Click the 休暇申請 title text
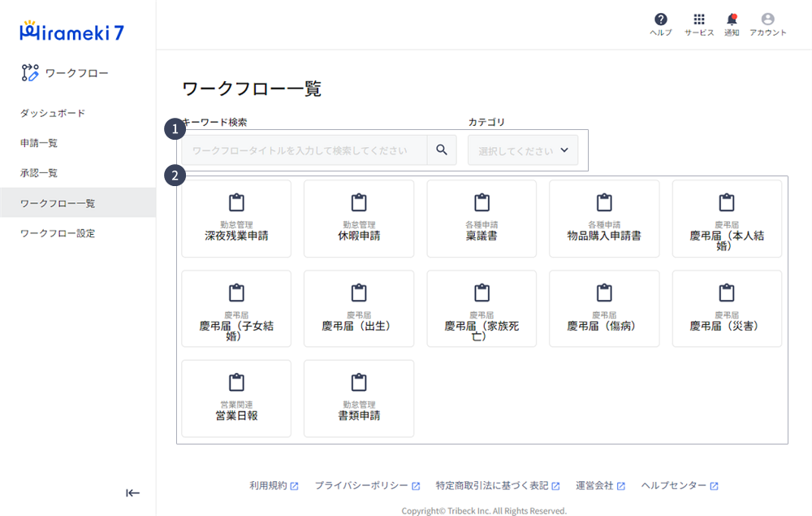812x516 pixels. pyautogui.click(x=359, y=236)
